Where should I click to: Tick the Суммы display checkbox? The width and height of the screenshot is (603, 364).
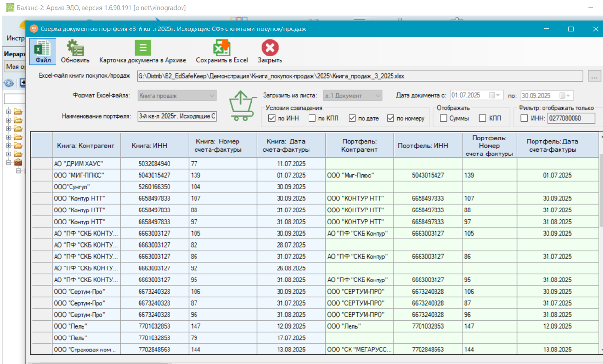click(x=443, y=118)
